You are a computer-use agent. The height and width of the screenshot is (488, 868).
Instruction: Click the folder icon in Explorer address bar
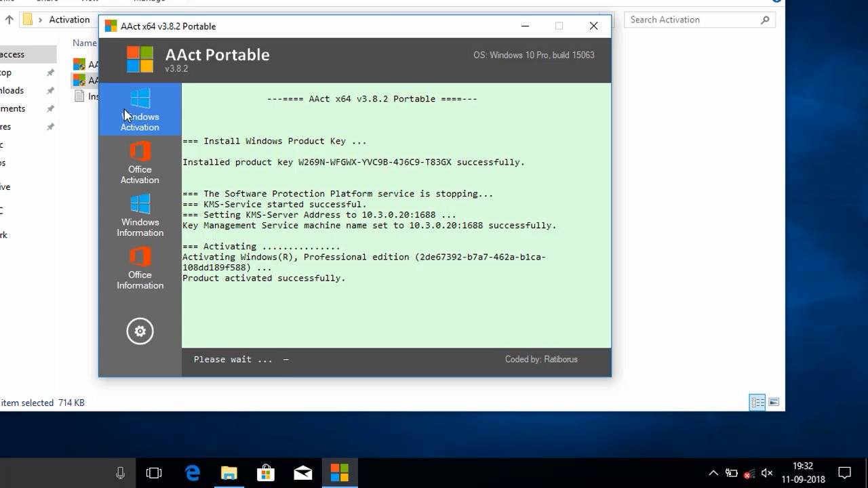click(28, 20)
